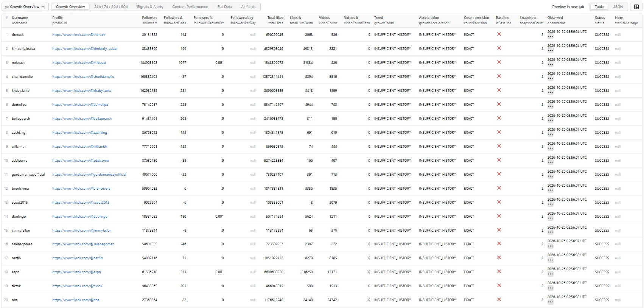
Task: Click the red X baseline icon for kimberly.loaiza
Action: click(499, 48)
